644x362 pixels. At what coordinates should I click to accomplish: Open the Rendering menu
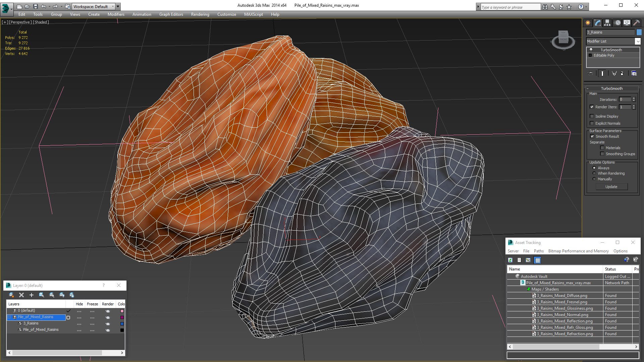point(200,14)
